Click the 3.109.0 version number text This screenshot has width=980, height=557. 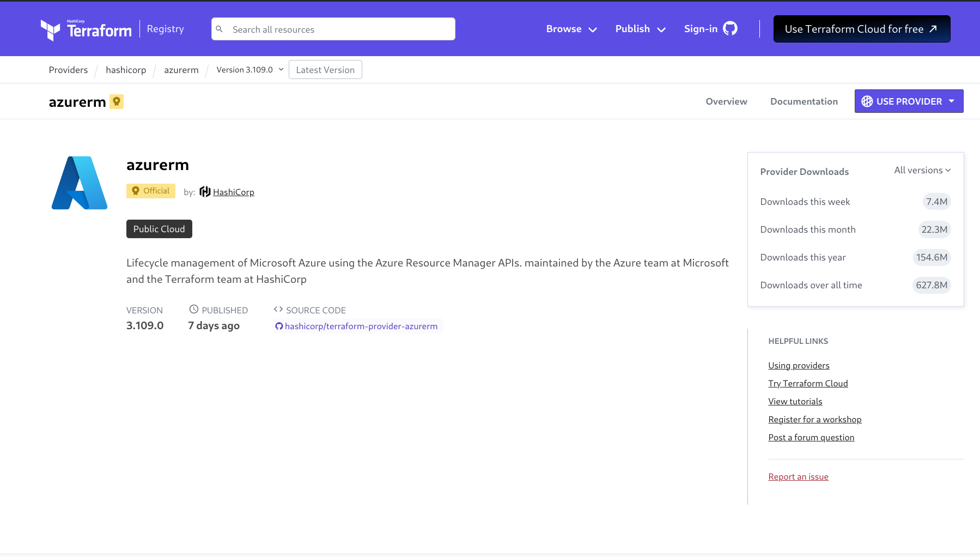pos(145,325)
